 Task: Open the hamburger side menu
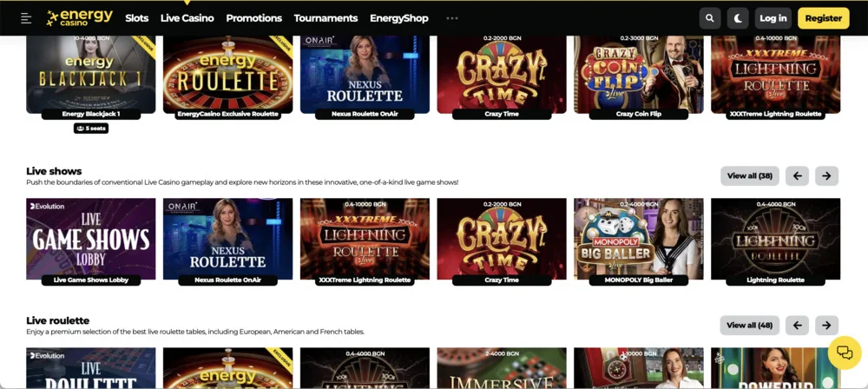26,18
